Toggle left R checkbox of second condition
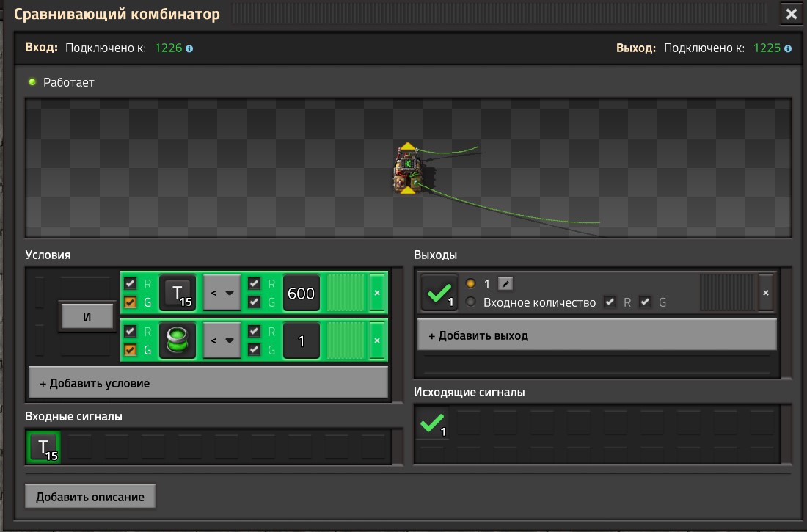The width and height of the screenshot is (807, 532). tap(130, 331)
